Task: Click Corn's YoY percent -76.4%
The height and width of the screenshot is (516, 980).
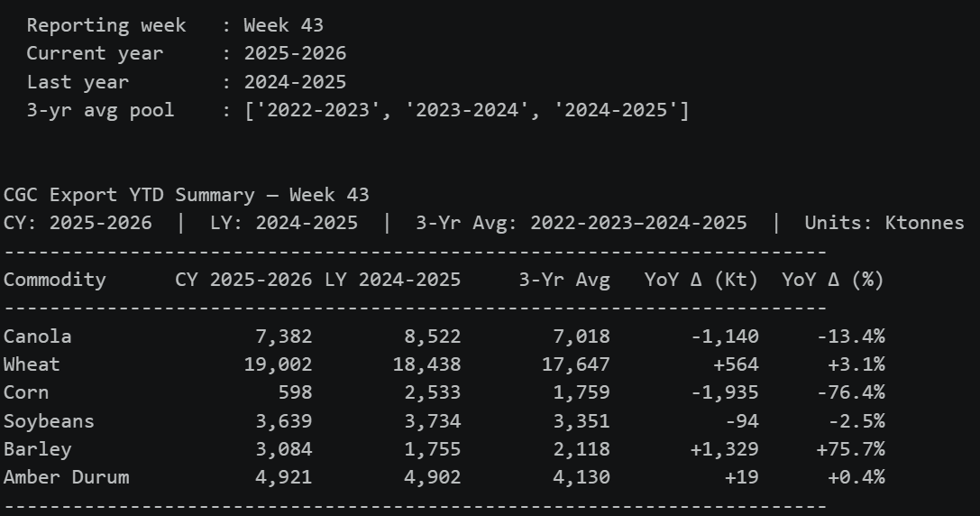Action: 850,392
